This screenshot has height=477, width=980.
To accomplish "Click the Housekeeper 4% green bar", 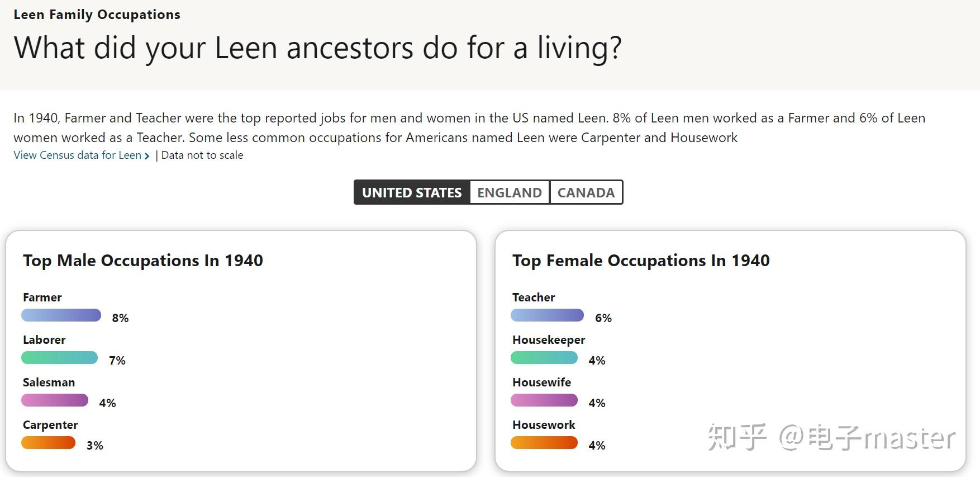I will click(x=544, y=358).
